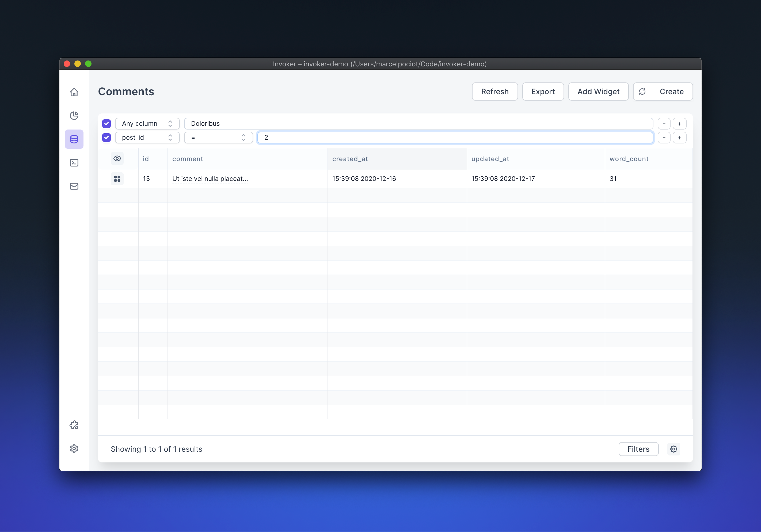
Task: Remove the post_id filter with minus button
Action: [x=664, y=138]
